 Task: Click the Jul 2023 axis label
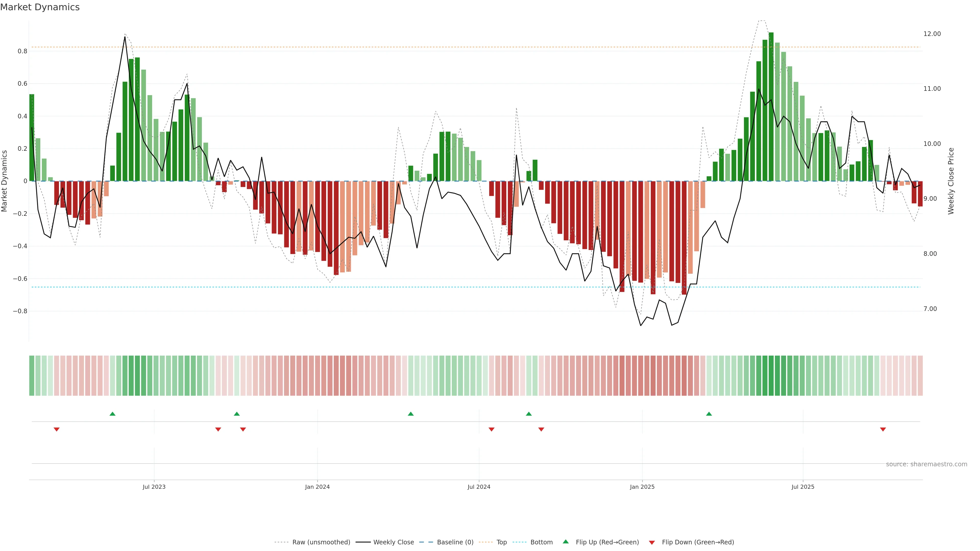click(x=154, y=487)
